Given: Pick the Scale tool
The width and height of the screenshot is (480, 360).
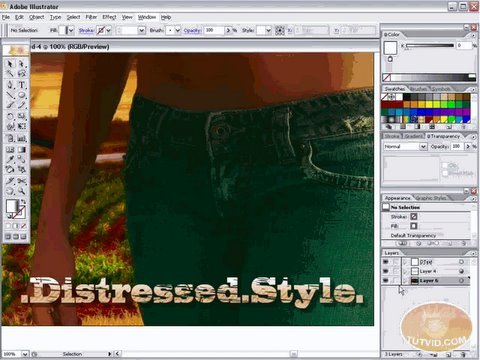Looking at the screenshot, I should (22, 116).
